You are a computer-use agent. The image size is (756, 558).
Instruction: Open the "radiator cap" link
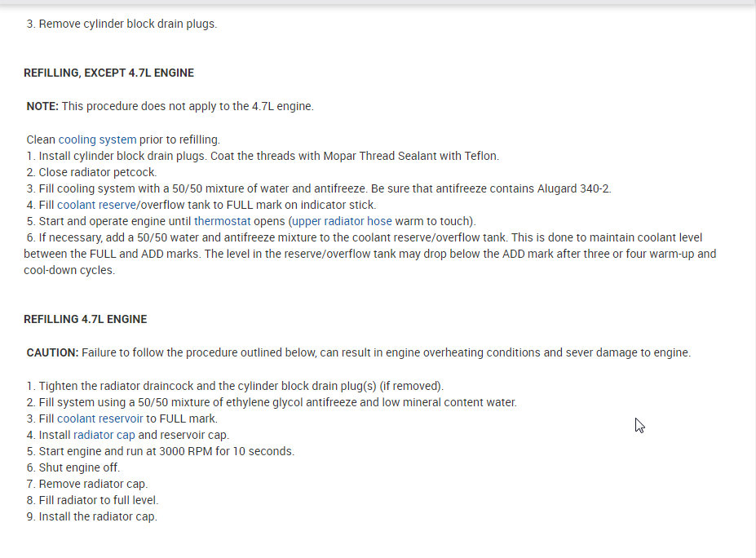point(104,435)
